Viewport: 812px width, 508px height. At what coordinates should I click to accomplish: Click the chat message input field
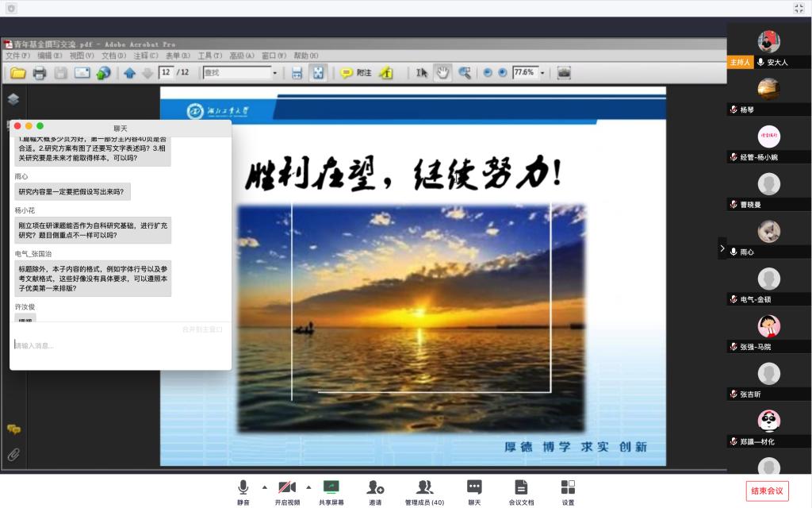[x=119, y=346]
